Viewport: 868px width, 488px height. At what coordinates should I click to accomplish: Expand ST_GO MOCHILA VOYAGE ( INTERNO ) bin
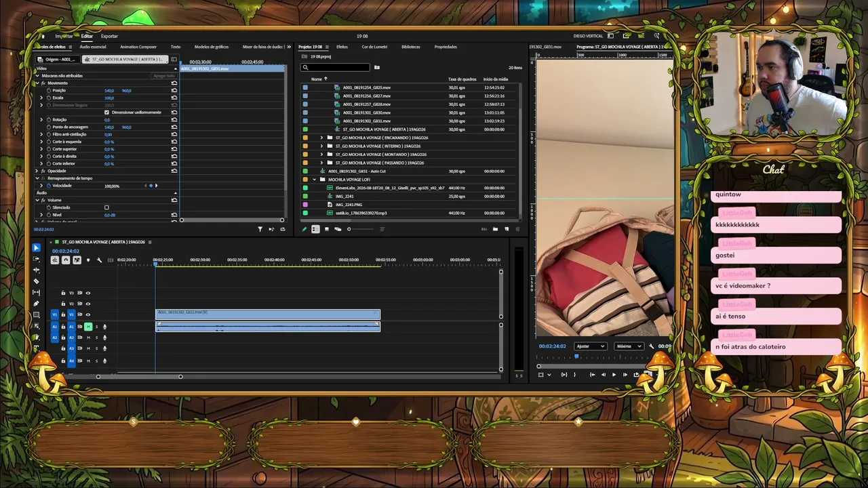(x=321, y=146)
